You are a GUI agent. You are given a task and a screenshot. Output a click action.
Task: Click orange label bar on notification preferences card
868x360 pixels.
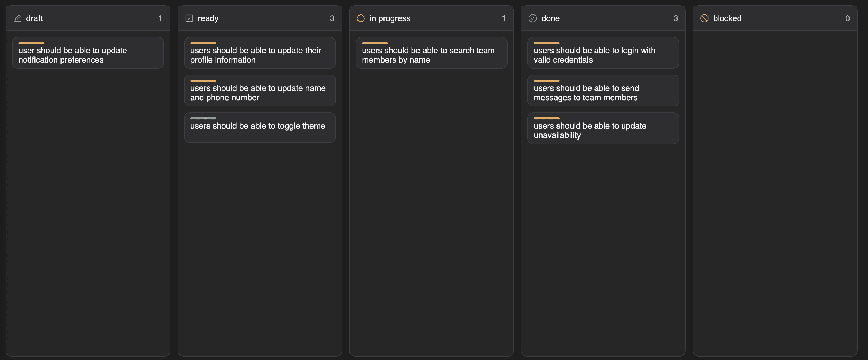click(31, 43)
